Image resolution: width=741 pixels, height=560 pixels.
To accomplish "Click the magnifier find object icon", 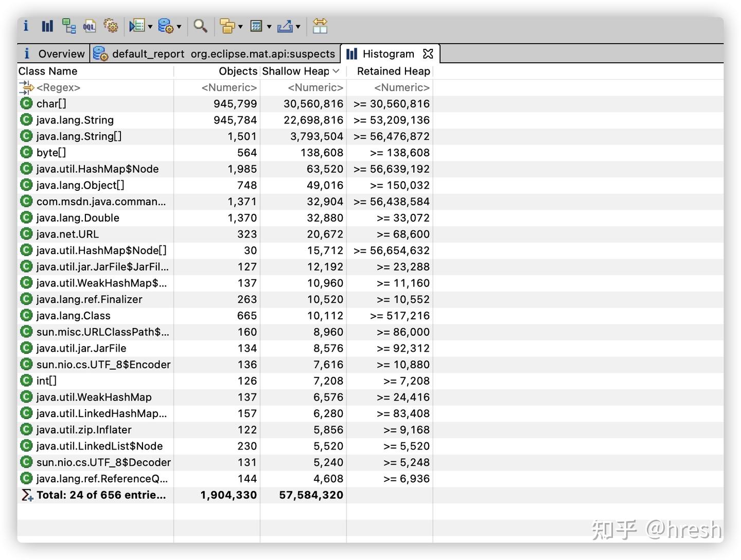I will (200, 26).
